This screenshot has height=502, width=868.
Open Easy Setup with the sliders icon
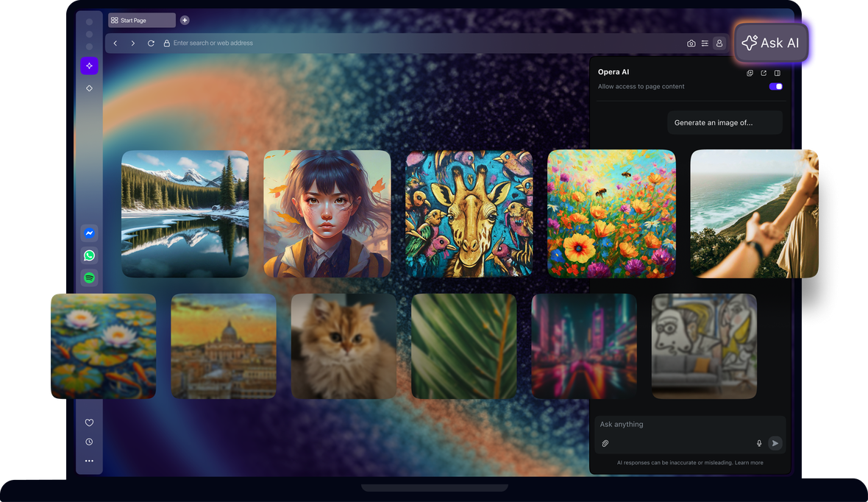(x=705, y=43)
